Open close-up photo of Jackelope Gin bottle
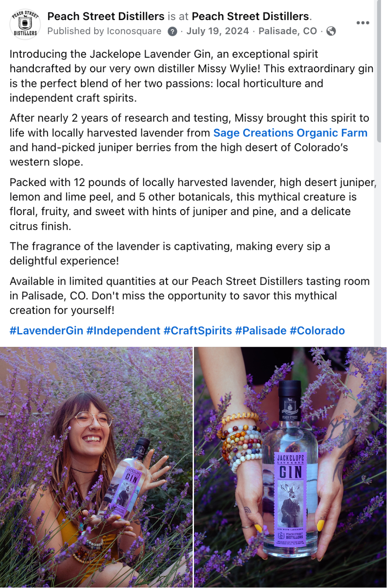This screenshot has height=588, width=387. click(x=290, y=467)
